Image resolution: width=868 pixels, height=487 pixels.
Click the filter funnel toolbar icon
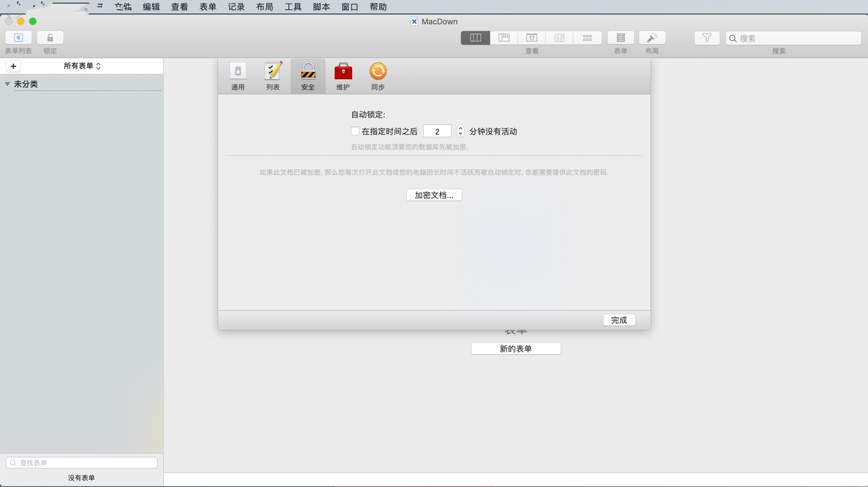pyautogui.click(x=707, y=37)
